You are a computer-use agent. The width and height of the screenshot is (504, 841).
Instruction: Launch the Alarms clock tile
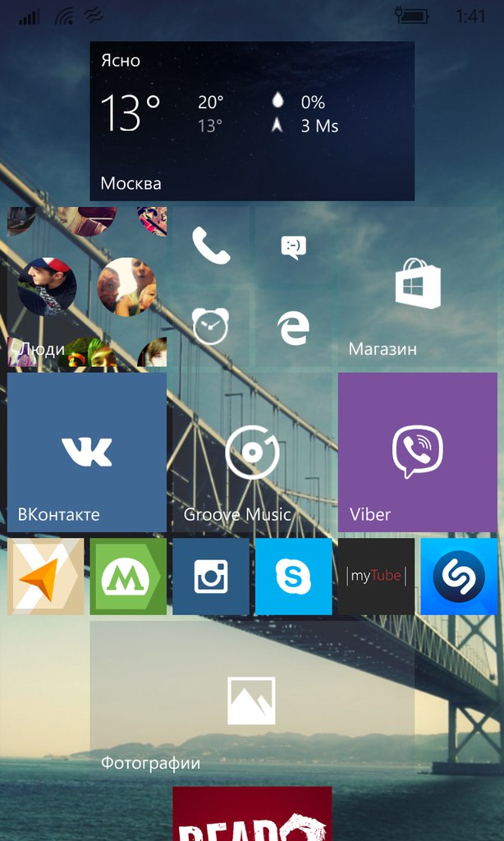(210, 327)
